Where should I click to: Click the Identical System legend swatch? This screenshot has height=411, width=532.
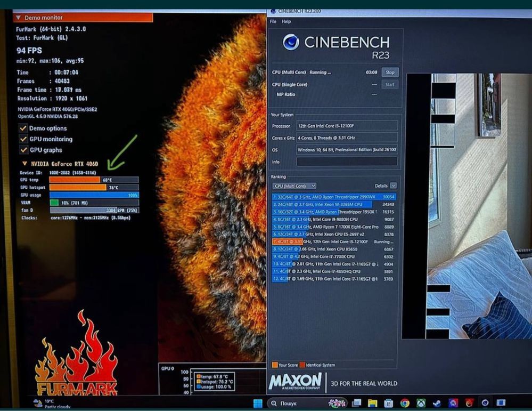[x=302, y=365]
